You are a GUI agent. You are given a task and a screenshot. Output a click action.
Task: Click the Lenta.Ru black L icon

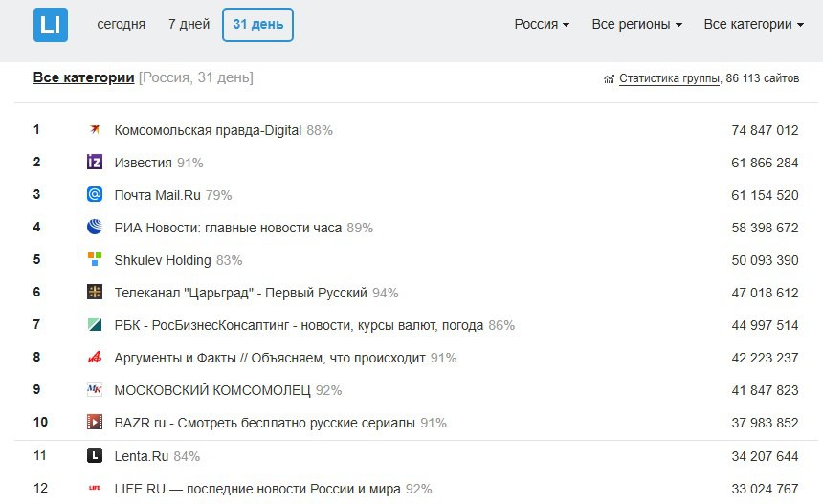click(x=94, y=456)
